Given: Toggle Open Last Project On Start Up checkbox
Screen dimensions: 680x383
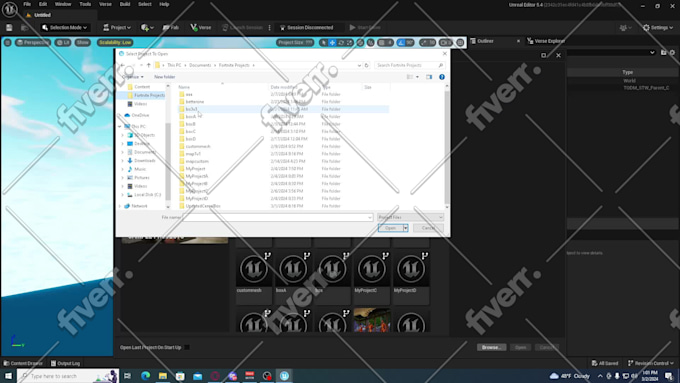Looking at the screenshot, I should (187, 347).
